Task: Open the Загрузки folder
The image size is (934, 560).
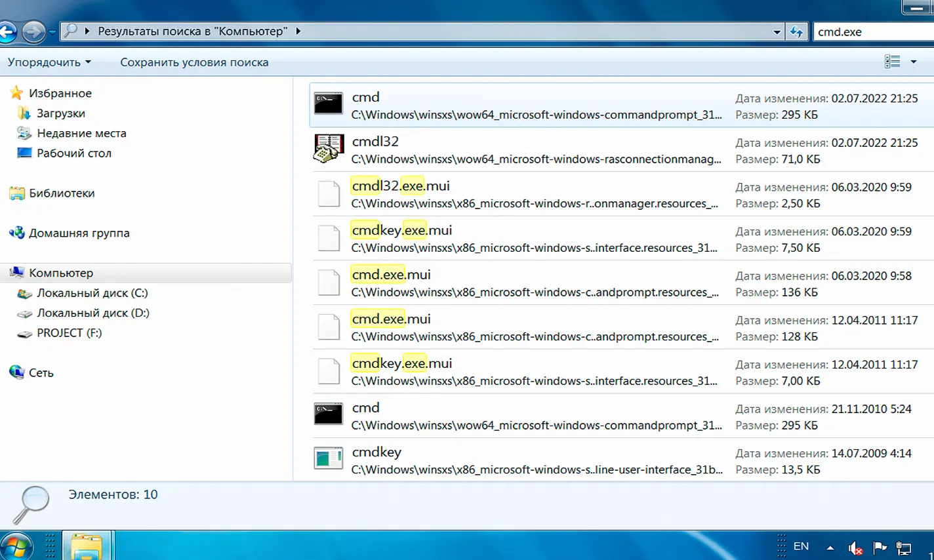Action: click(x=61, y=113)
